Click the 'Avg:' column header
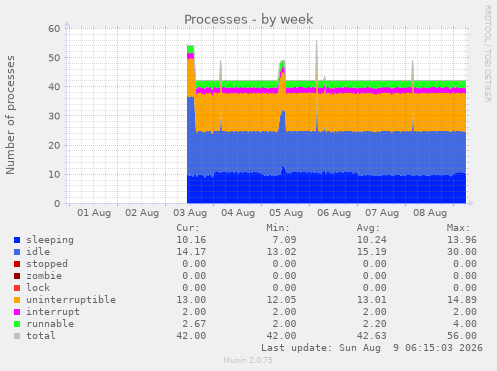The image size is (497, 371). 368,228
